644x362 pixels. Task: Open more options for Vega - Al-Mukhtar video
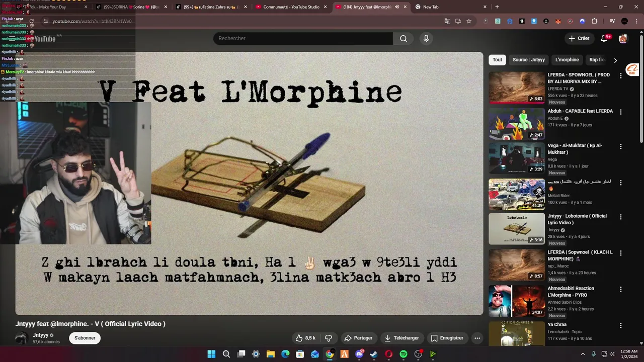click(620, 146)
